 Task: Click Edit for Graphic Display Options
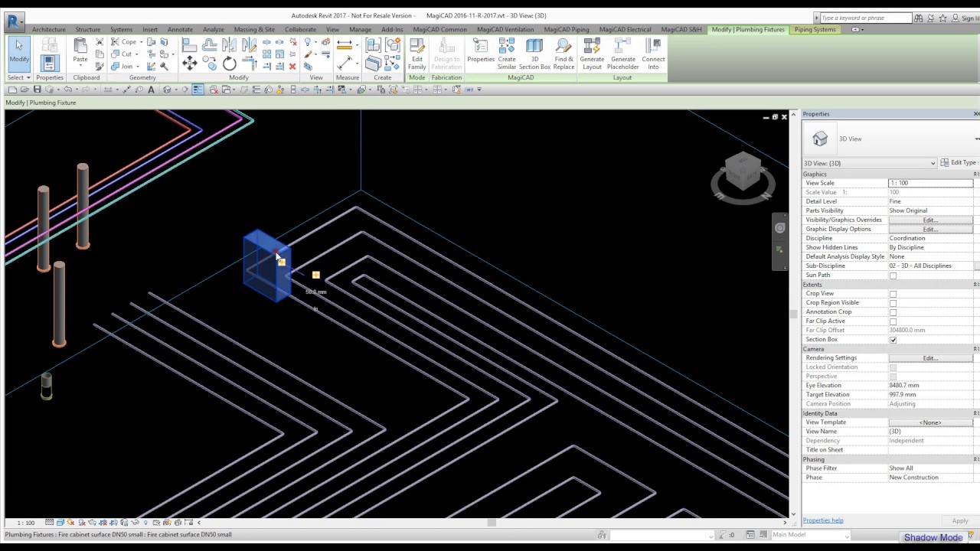pyautogui.click(x=930, y=230)
